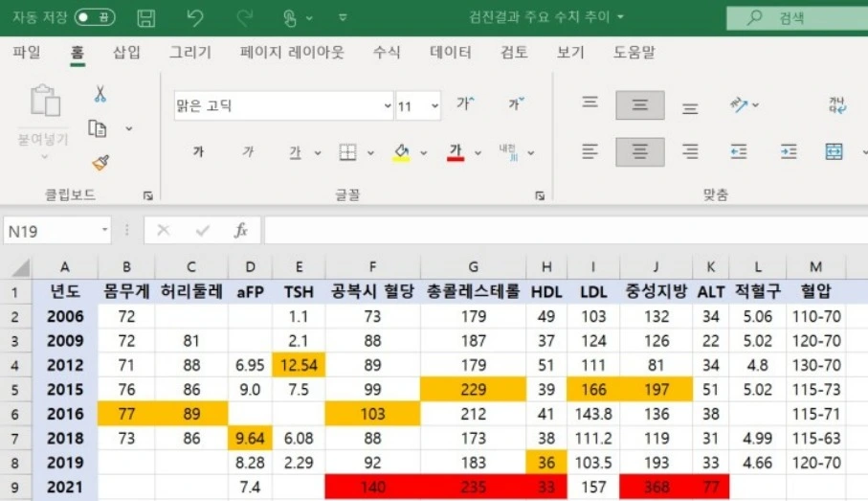The height and width of the screenshot is (501, 868).
Task: Switch to the 그리기 tab
Action: 189,52
